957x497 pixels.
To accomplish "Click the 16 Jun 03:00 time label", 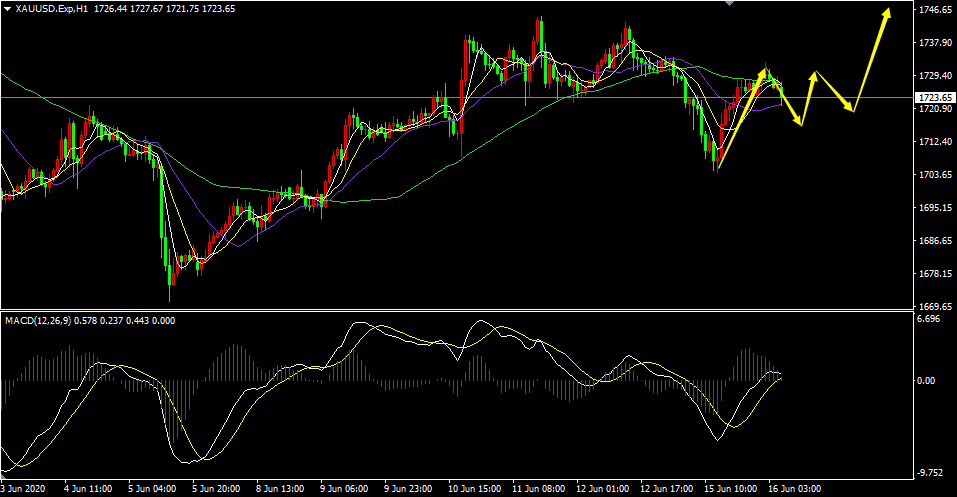I will pyautogui.click(x=795, y=489).
